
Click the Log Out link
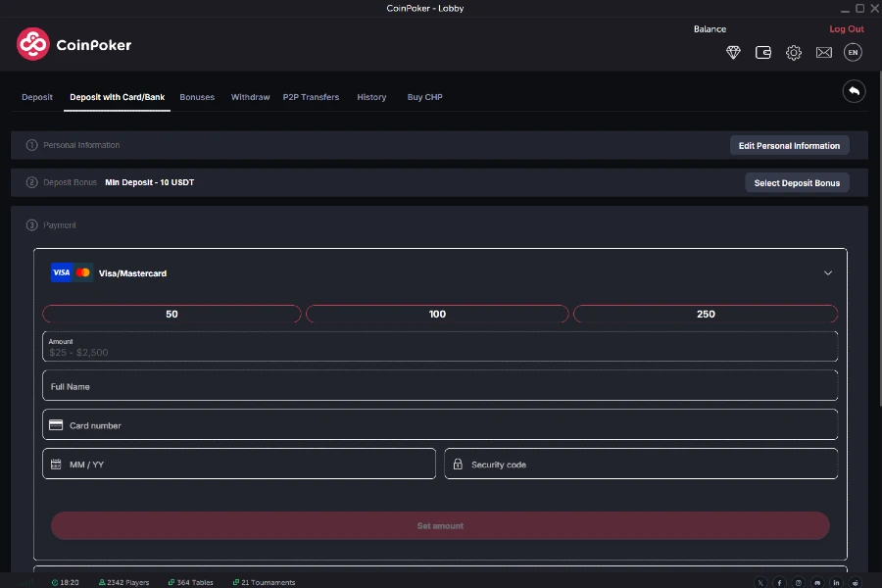click(846, 29)
